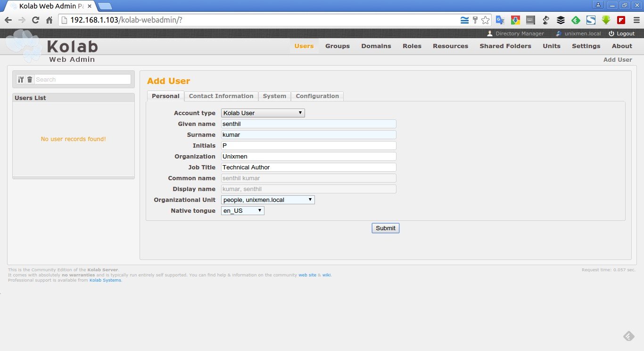Open the Shared Folders menu
Viewport: 644px width, 351px height.
pyautogui.click(x=505, y=46)
